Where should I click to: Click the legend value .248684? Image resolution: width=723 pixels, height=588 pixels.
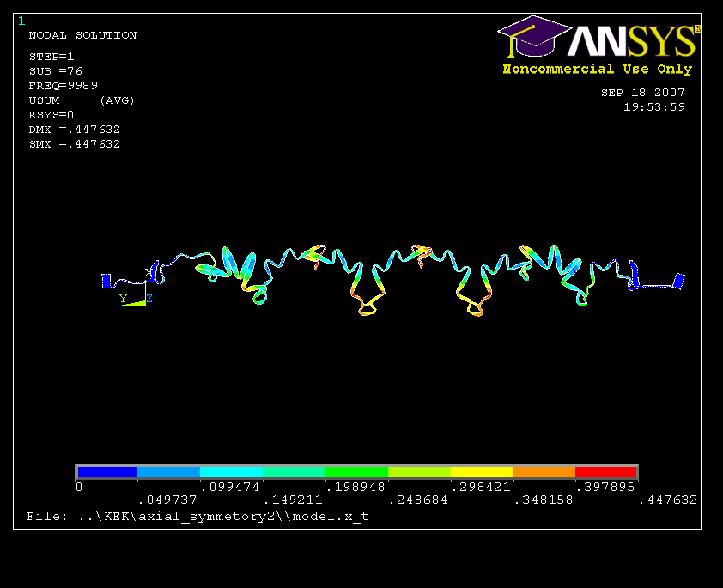point(419,500)
